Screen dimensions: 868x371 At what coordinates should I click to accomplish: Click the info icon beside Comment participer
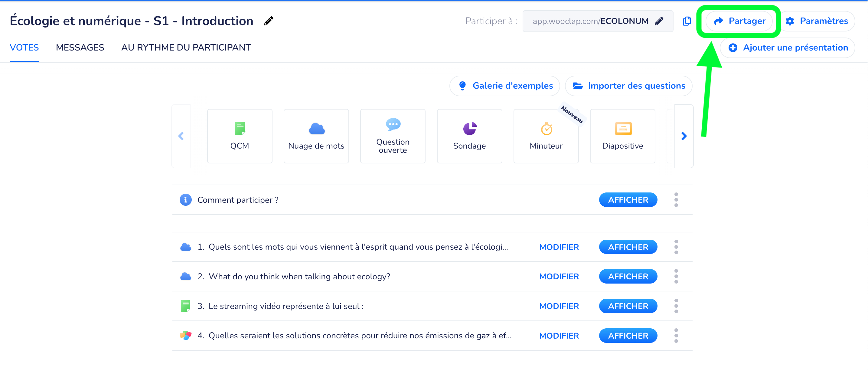tap(186, 199)
